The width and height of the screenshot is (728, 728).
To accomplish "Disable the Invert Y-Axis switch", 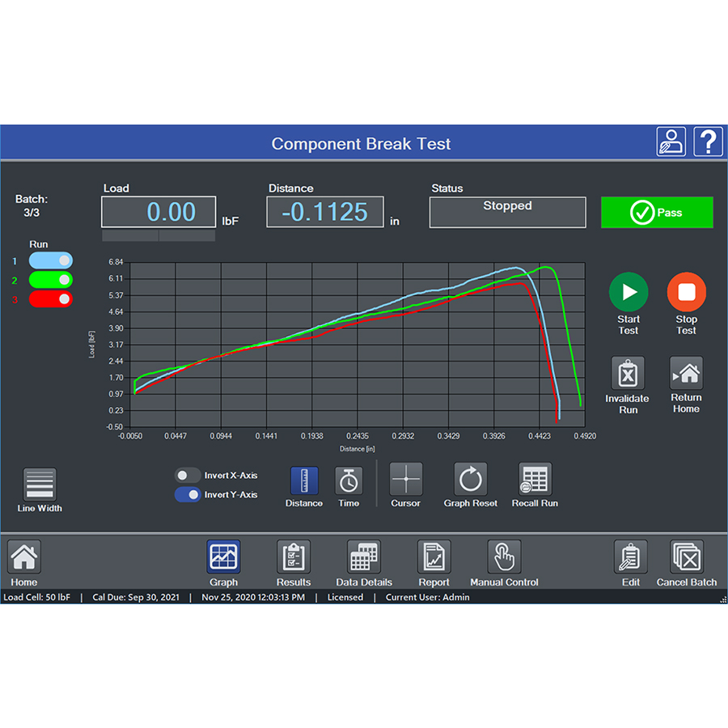I will pyautogui.click(x=188, y=495).
